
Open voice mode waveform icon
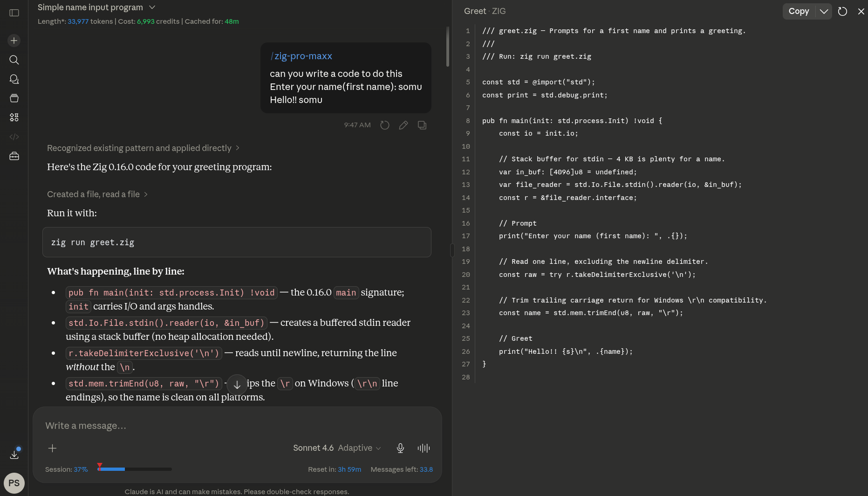424,448
